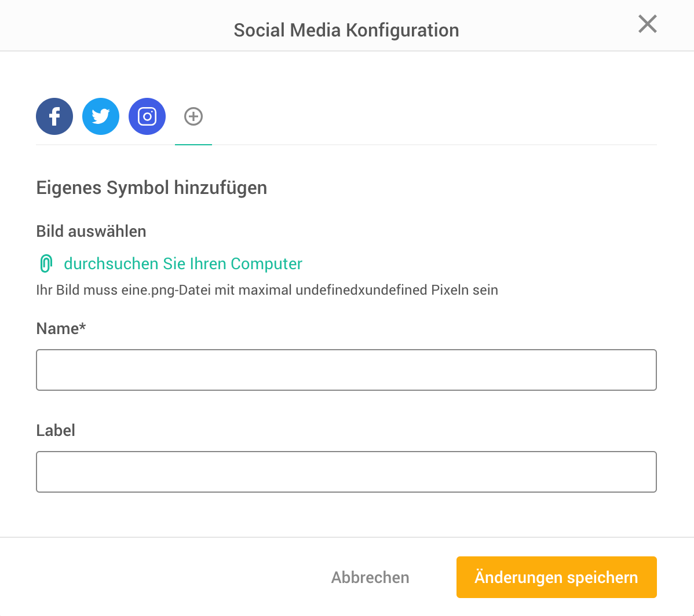
Task: Click the green paperclip attachment icon
Action: click(x=46, y=264)
